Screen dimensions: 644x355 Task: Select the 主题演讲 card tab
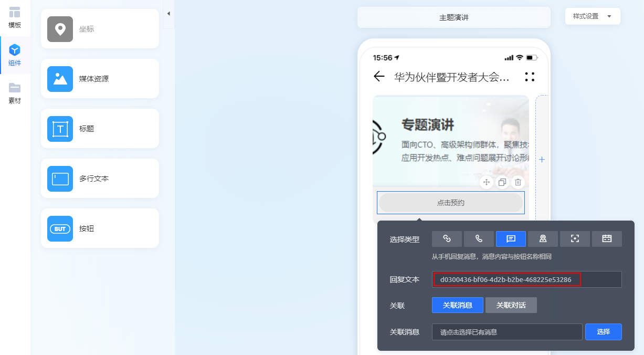454,17
